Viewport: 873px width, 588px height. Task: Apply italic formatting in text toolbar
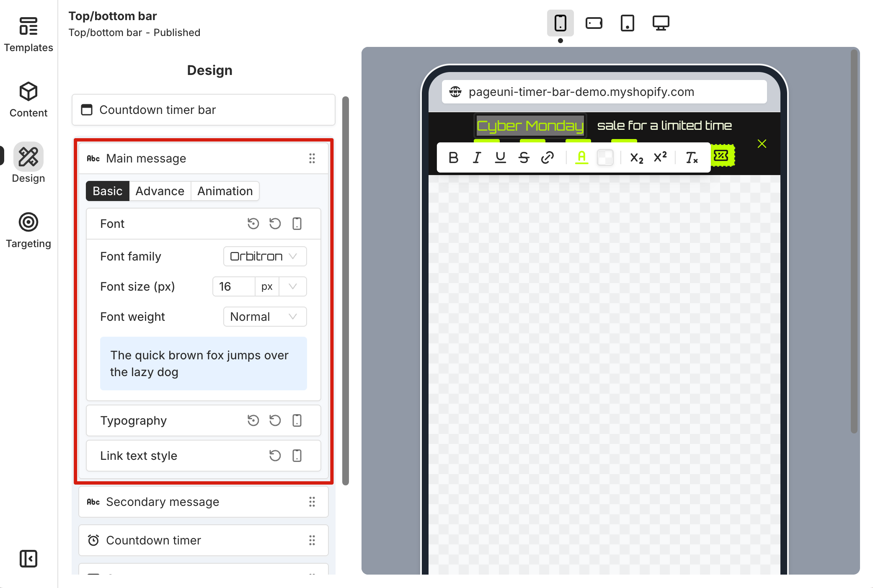click(x=477, y=157)
